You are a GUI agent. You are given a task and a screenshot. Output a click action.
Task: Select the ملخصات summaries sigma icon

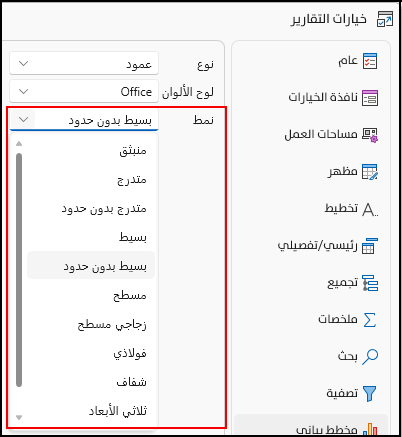pyautogui.click(x=370, y=320)
